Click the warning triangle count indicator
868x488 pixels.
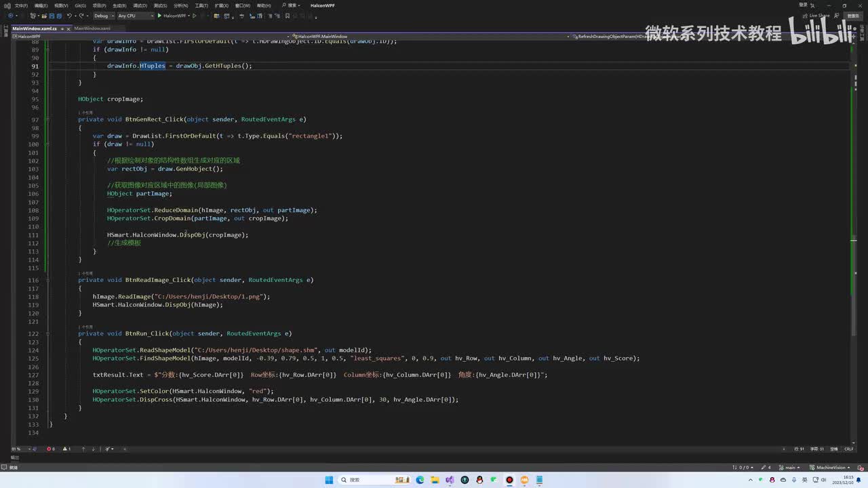tap(66, 449)
